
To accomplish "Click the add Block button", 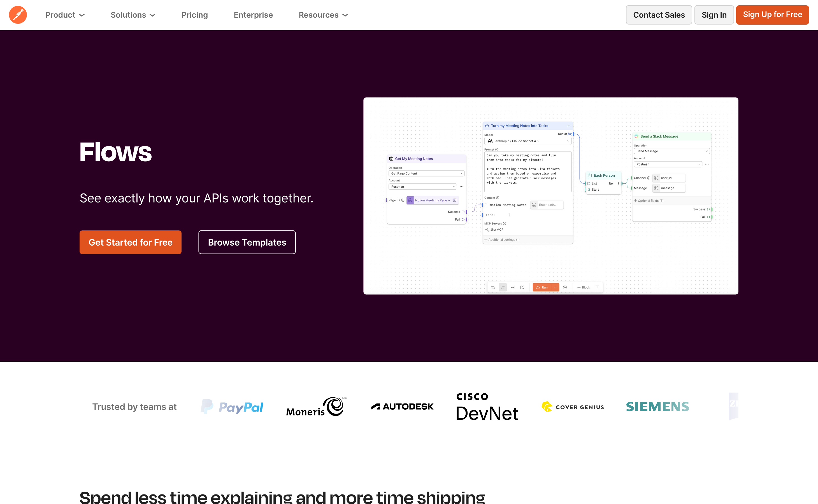I will [584, 287].
